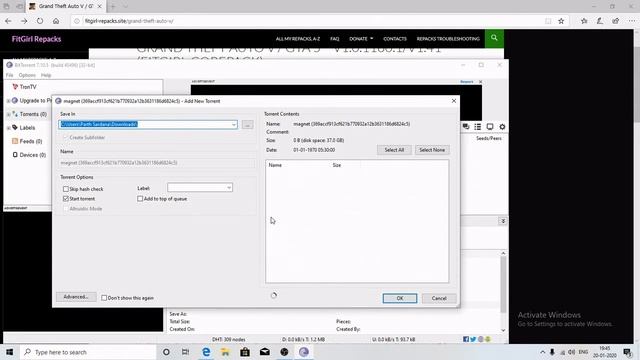
Task: Click the taskbar search box
Action: tap(88, 352)
